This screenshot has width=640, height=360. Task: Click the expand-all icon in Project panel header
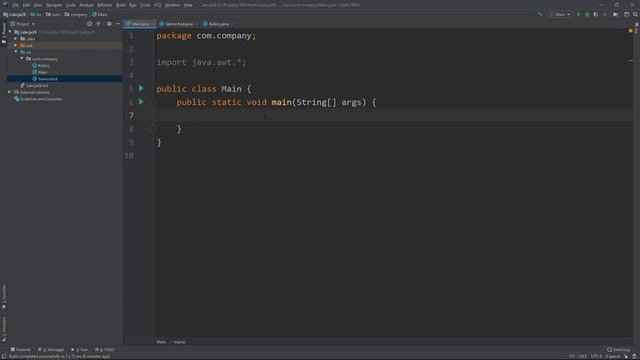[x=98, y=24]
